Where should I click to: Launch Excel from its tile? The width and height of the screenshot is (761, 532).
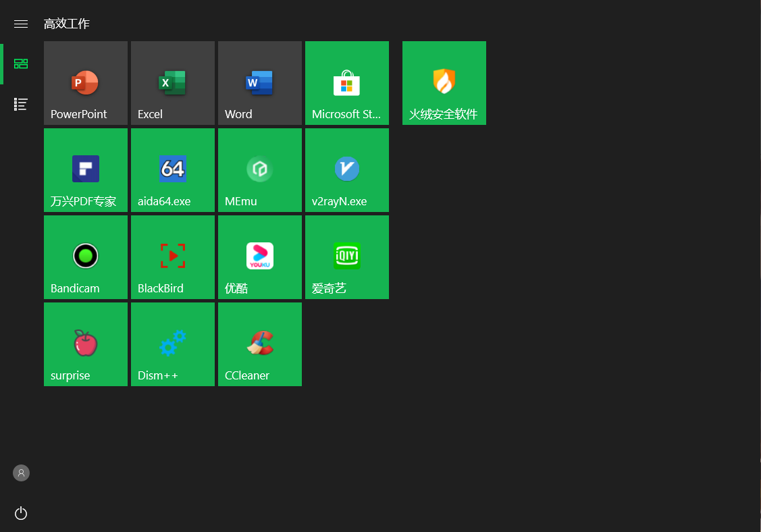173,83
